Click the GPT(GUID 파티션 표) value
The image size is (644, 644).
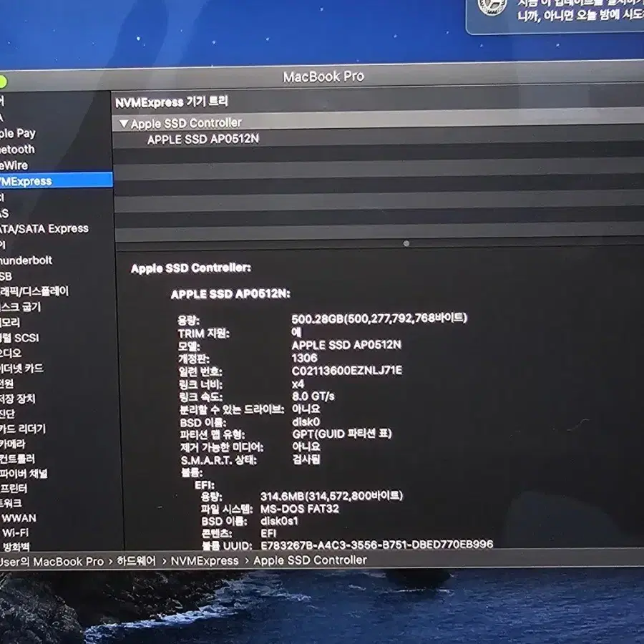click(342, 434)
